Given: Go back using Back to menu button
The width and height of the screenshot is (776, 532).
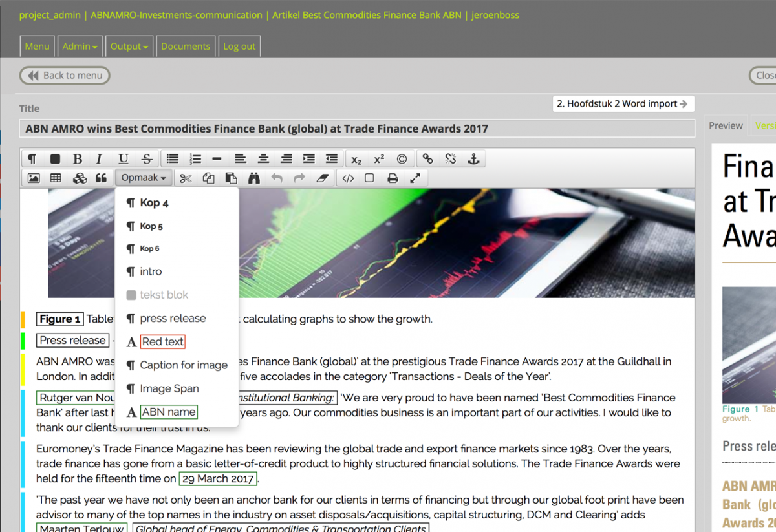Looking at the screenshot, I should (x=65, y=76).
